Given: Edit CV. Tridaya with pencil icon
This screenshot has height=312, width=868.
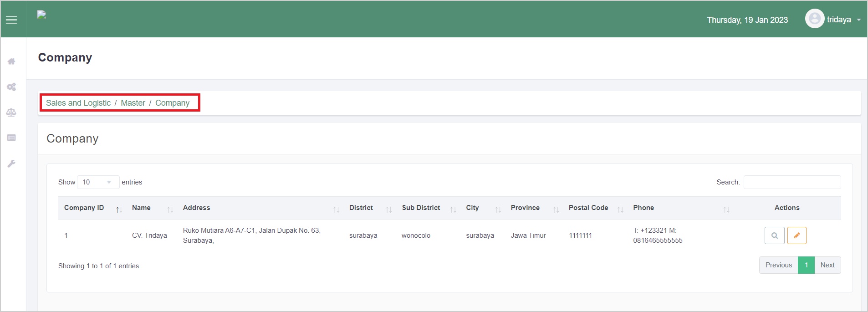Looking at the screenshot, I should pos(797,235).
